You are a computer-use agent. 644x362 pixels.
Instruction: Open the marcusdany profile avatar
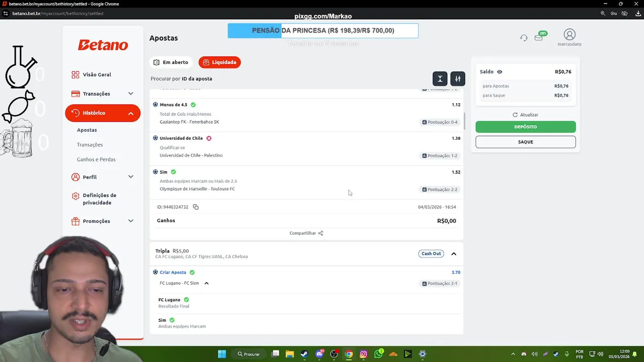point(570,34)
